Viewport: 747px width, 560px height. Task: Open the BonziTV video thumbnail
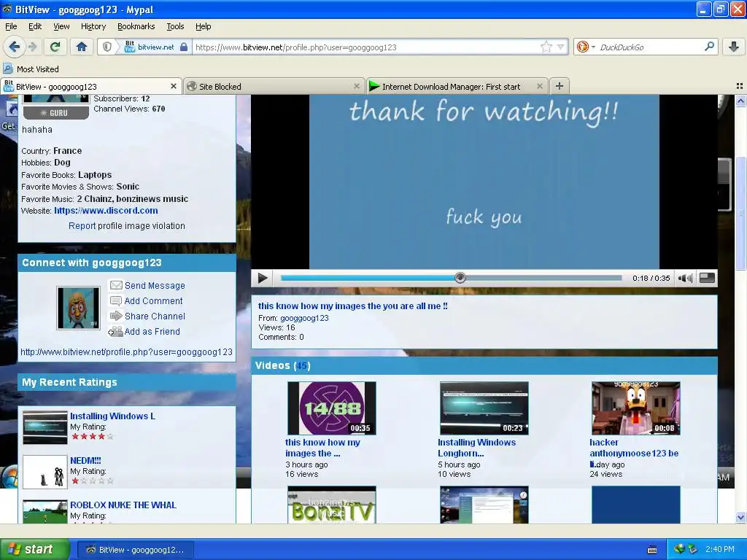[332, 505]
